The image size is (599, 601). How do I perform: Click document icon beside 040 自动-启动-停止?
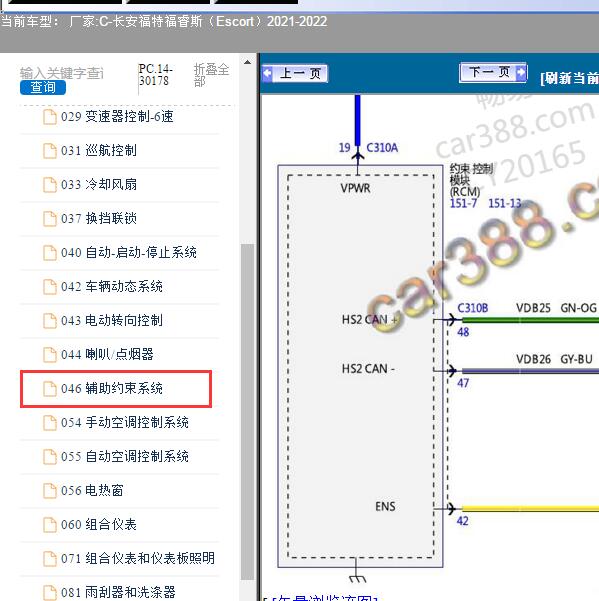[x=49, y=253]
